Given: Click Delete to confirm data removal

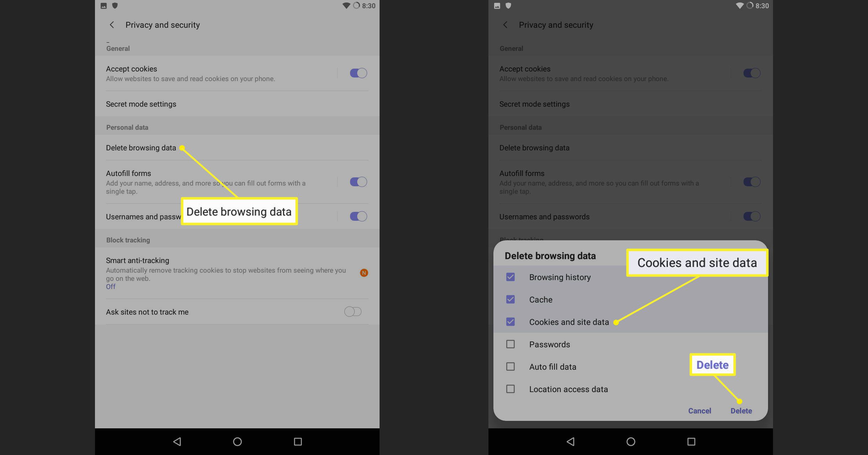Looking at the screenshot, I should 741,410.
